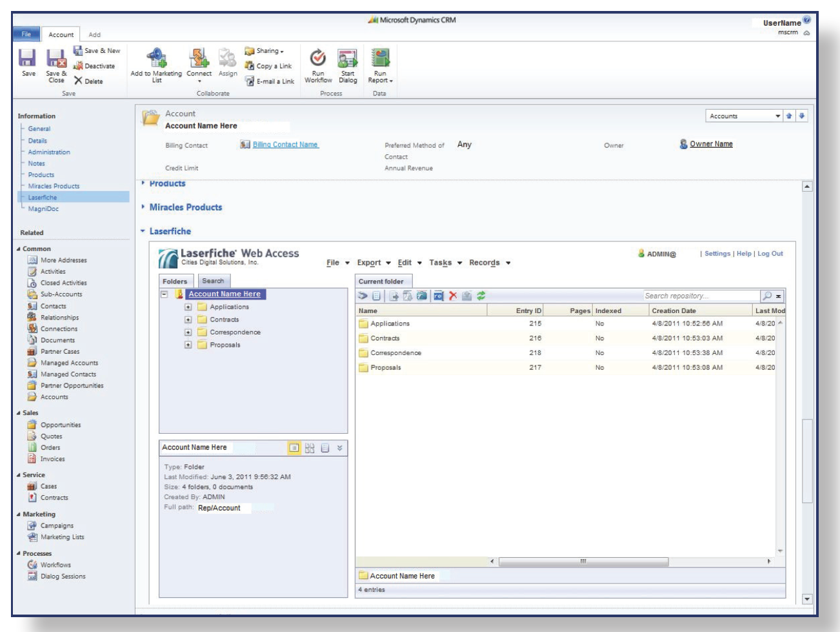Switch to thumbnails grid view icon in preview pane
Viewport: 840px width, 632px height.
tap(310, 447)
